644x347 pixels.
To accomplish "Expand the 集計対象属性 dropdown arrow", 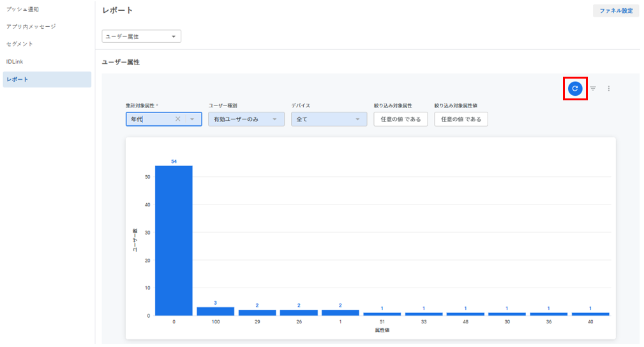I will point(192,120).
